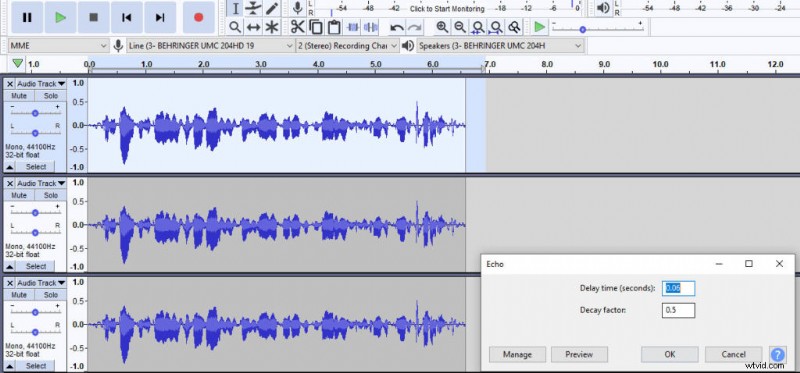Confirm the Echo dialog with OK

coord(669,354)
